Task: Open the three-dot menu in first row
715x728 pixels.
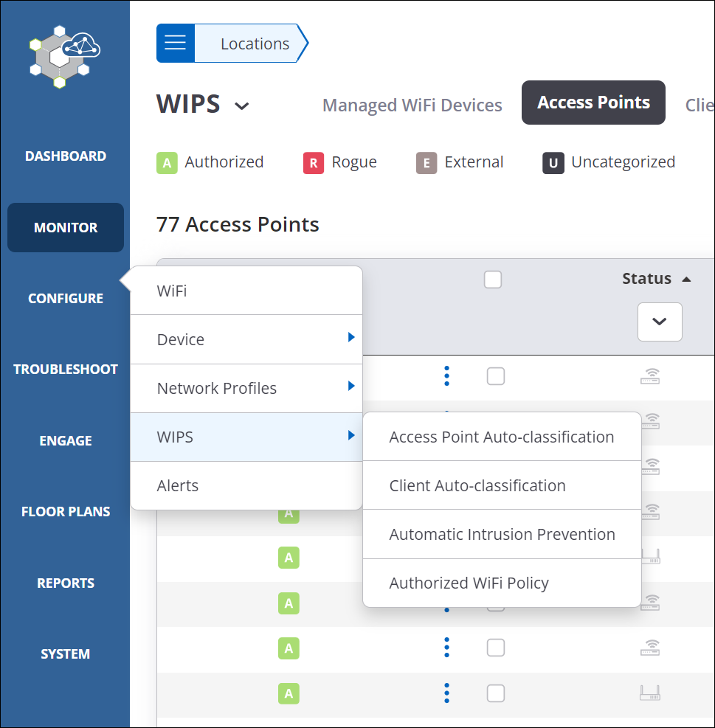Action: coord(446,376)
